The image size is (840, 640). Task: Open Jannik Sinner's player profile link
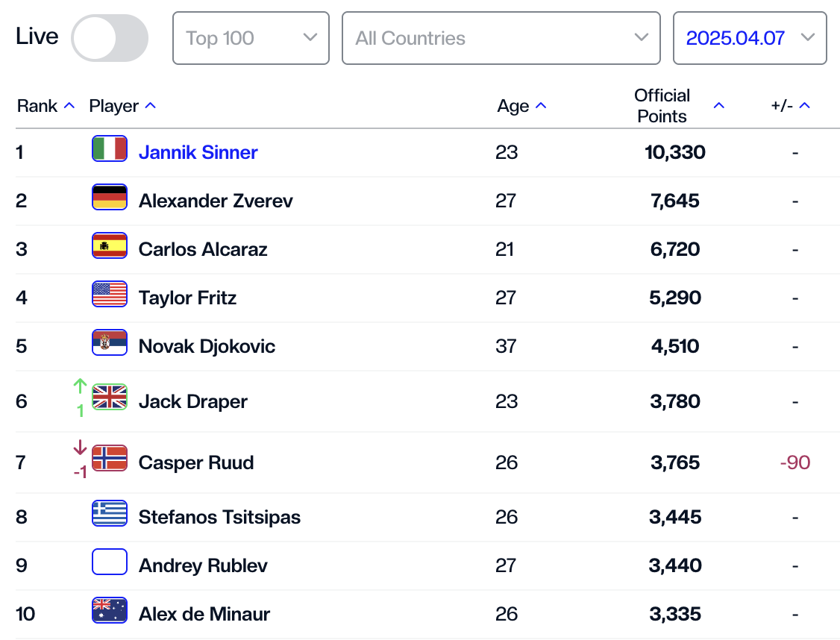pyautogui.click(x=198, y=152)
